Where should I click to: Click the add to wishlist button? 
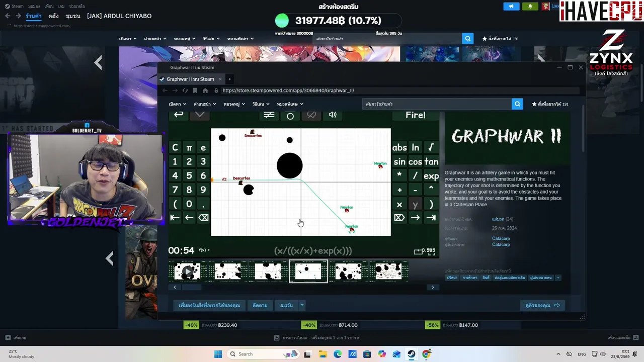point(209,305)
